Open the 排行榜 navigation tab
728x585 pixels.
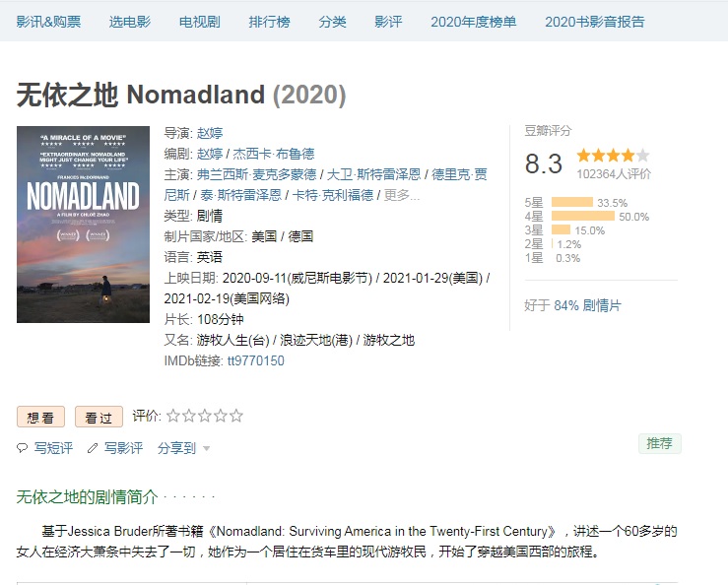269,22
